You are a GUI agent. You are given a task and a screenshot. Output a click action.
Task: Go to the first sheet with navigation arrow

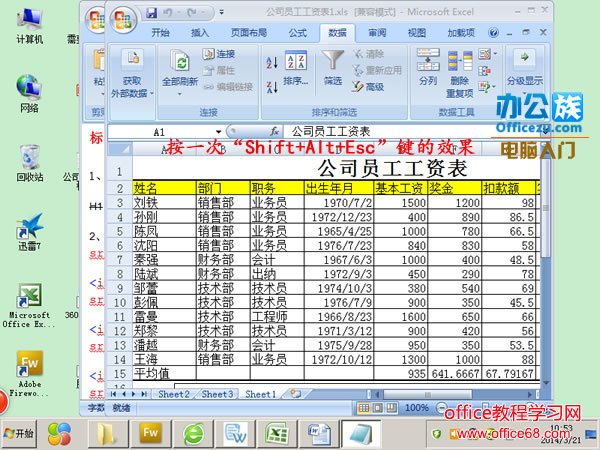[114, 394]
